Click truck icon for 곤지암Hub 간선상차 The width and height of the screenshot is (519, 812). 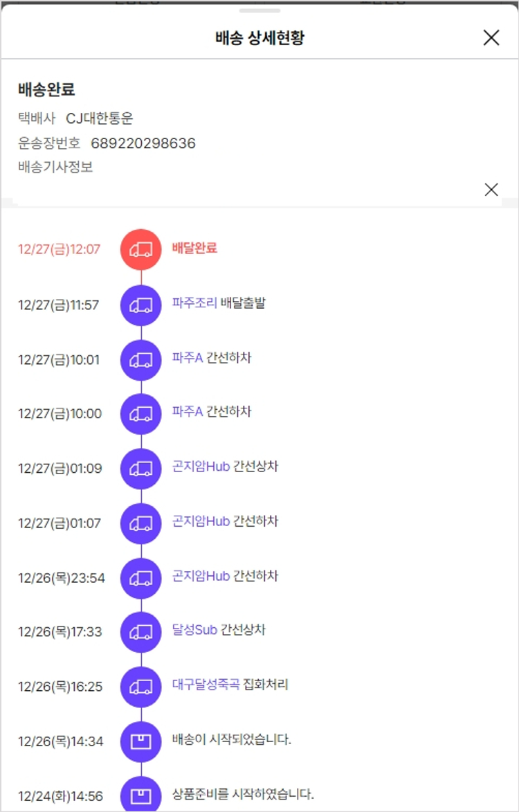pos(141,469)
